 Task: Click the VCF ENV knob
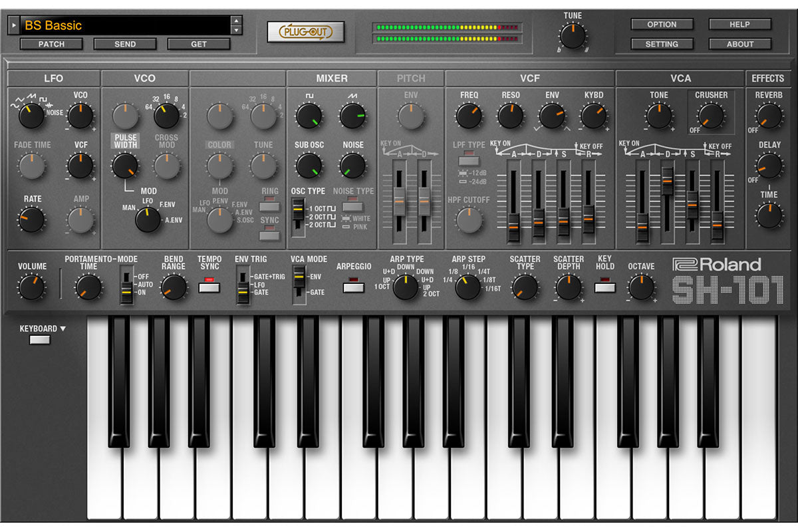pyautogui.click(x=552, y=116)
